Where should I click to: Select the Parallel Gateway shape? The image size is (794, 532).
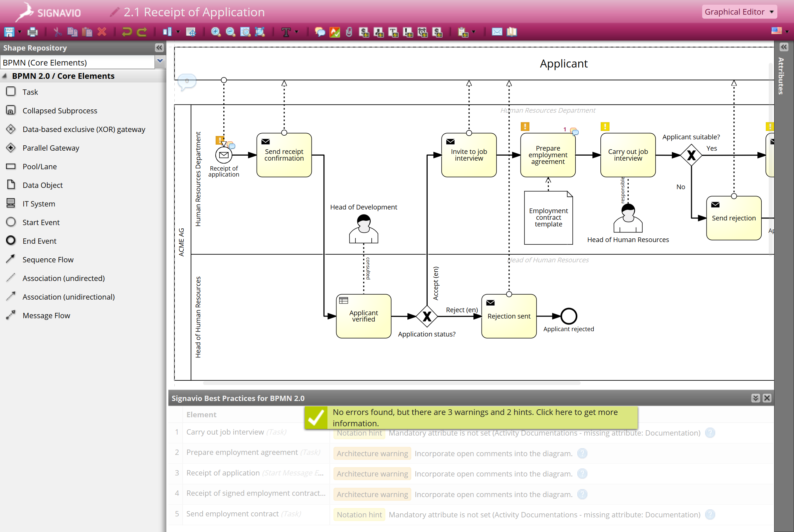[x=51, y=148]
